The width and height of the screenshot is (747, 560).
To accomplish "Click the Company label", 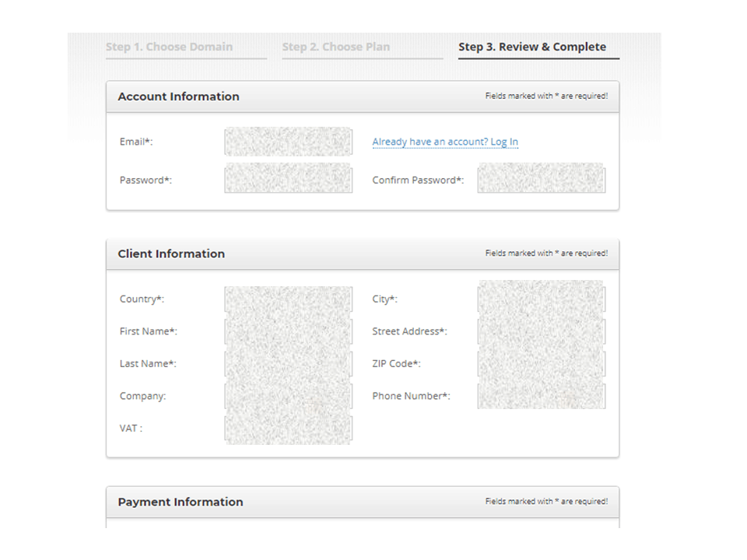I will pyautogui.click(x=143, y=396).
